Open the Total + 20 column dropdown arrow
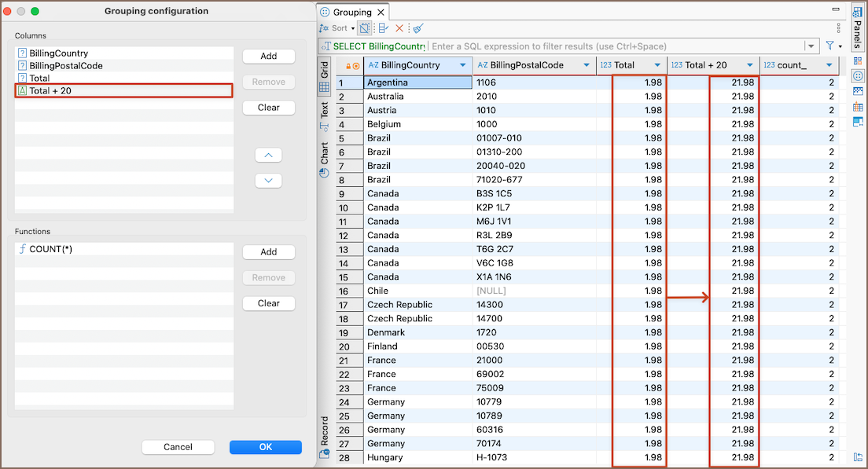868x469 pixels. 750,66
